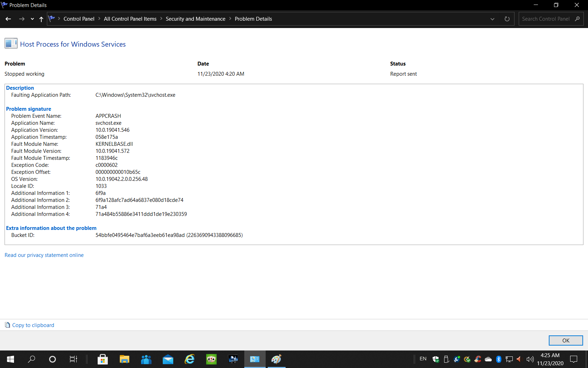Expand chevron after All Control Panel Items
This screenshot has height=368, width=588.
point(161,19)
